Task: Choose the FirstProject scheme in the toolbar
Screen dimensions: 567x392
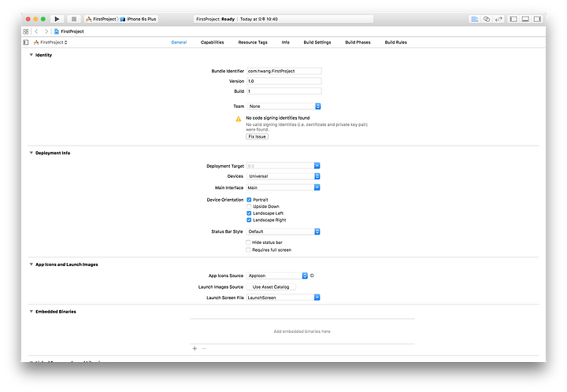Action: click(x=101, y=19)
